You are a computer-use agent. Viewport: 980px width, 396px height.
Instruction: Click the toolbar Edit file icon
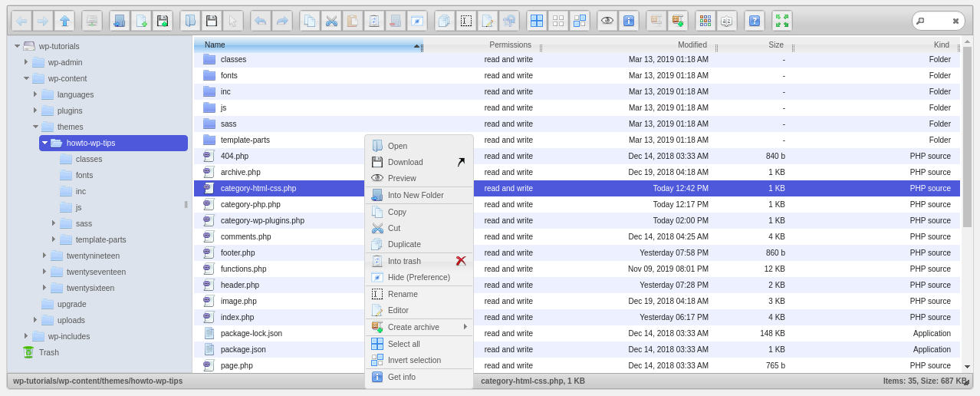[488, 21]
